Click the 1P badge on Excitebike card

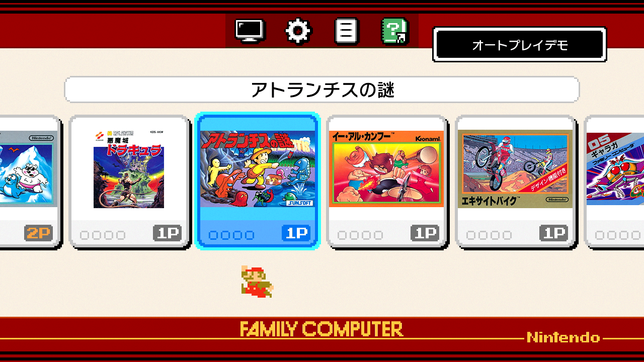[553, 233]
